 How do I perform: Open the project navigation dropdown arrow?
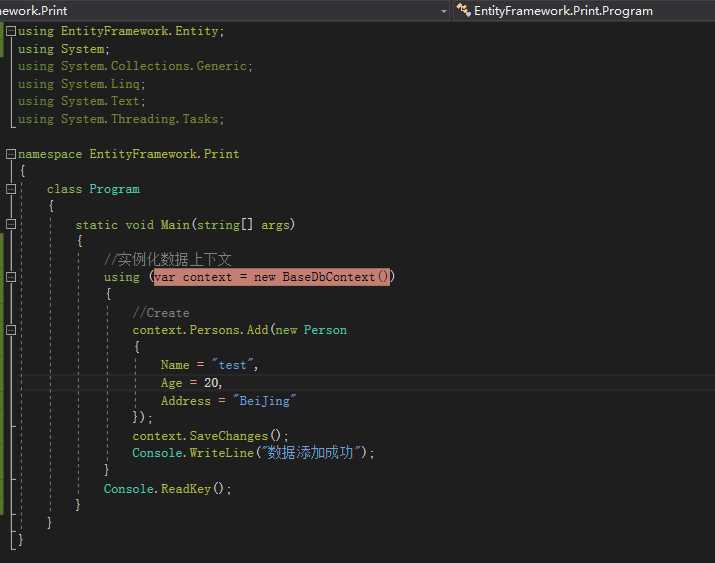click(x=444, y=11)
